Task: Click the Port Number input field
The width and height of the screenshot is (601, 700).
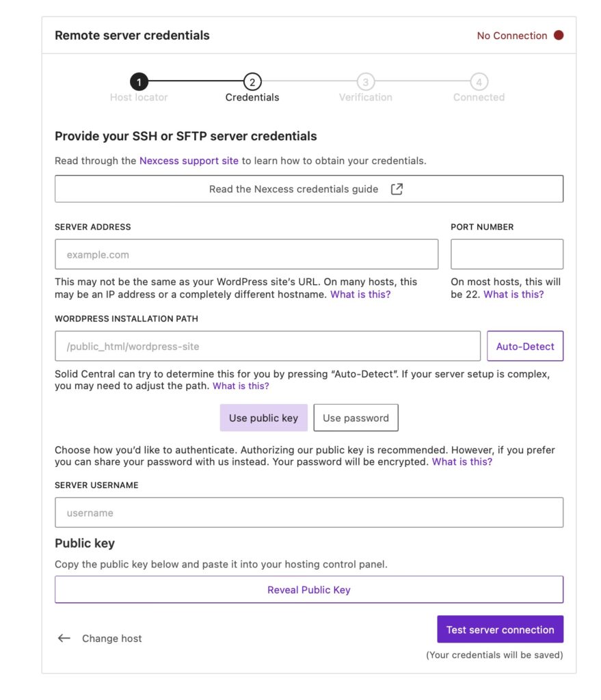Action: tap(507, 254)
